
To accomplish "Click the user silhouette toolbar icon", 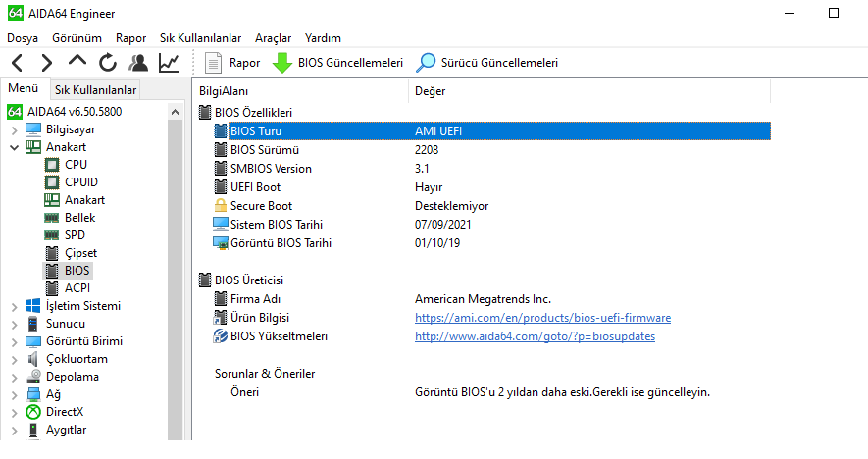I will pyautogui.click(x=138, y=63).
